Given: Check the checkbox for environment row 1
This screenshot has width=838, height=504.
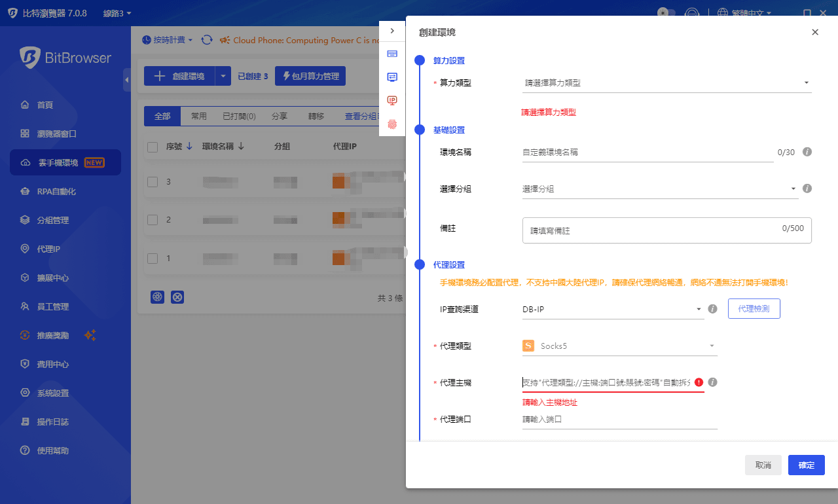Looking at the screenshot, I should 151,258.
